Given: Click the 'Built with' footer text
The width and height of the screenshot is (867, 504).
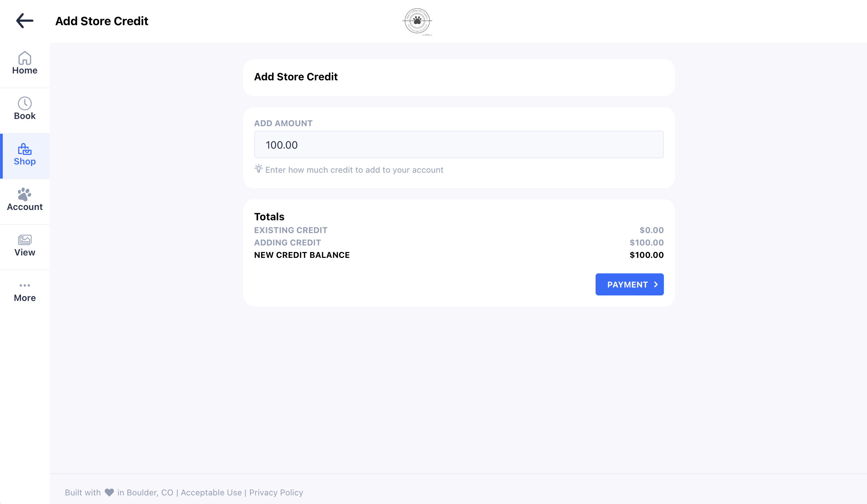Looking at the screenshot, I should click(x=83, y=492).
